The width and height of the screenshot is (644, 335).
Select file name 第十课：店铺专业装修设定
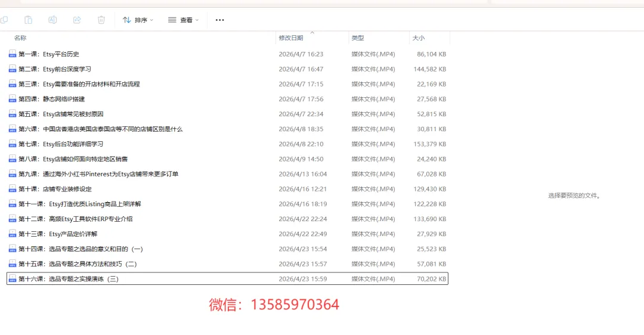point(55,189)
